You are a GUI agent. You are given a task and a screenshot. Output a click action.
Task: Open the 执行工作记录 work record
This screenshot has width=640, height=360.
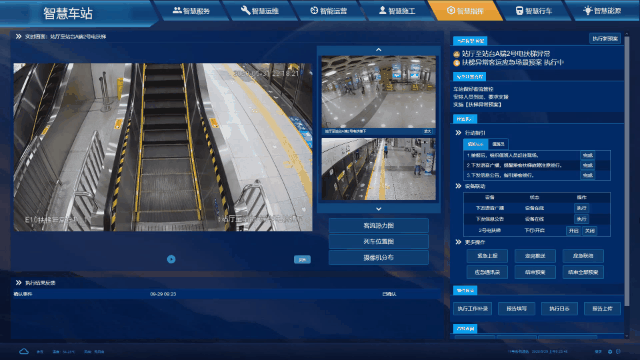(x=473, y=309)
